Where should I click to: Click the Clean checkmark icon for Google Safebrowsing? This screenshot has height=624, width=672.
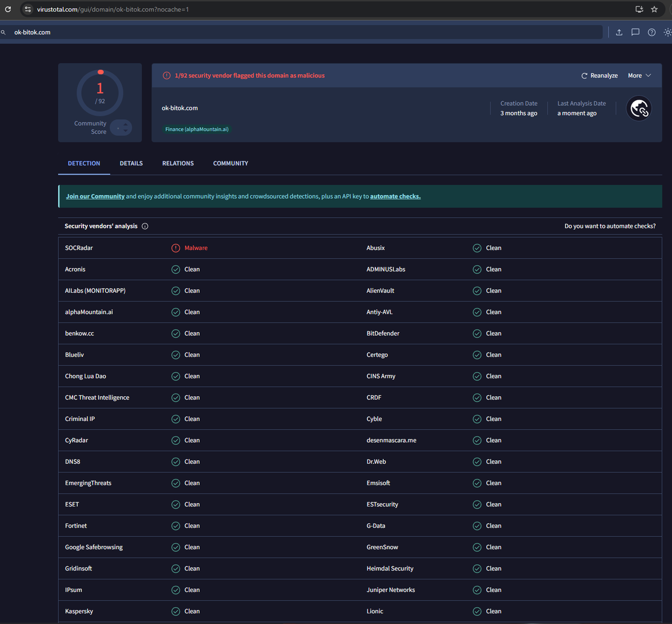pos(176,547)
